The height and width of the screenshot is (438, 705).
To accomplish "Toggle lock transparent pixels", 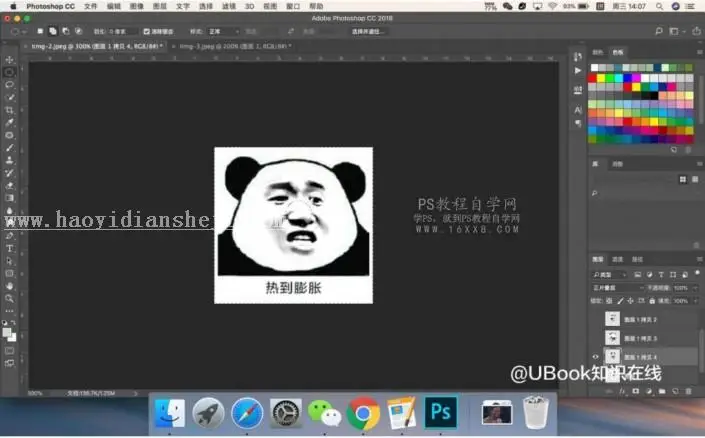I will point(609,301).
